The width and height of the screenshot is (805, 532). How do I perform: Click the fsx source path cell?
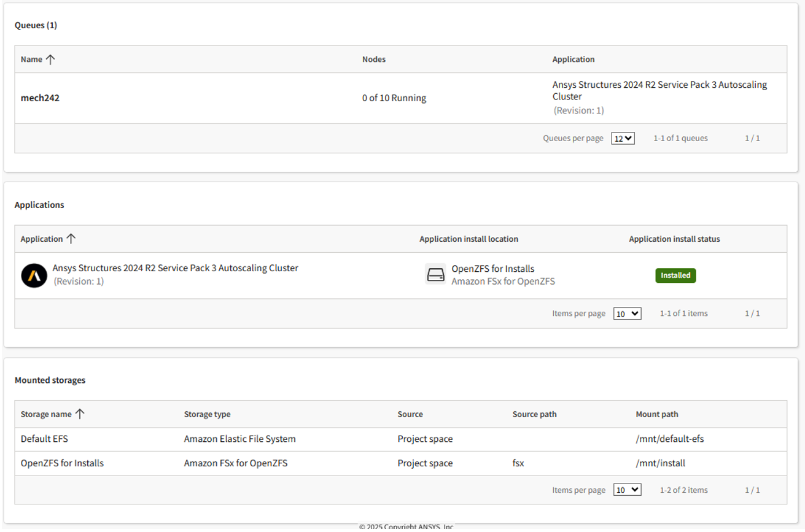[518, 463]
